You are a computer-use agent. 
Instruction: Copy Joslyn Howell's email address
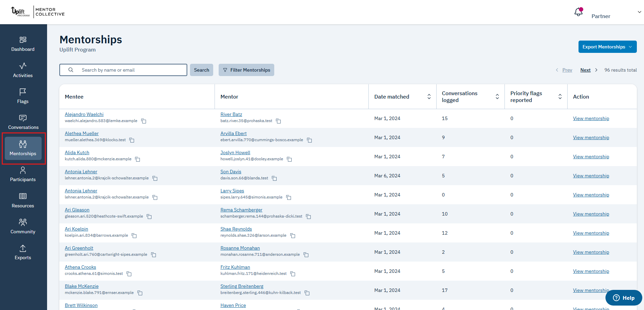click(289, 159)
